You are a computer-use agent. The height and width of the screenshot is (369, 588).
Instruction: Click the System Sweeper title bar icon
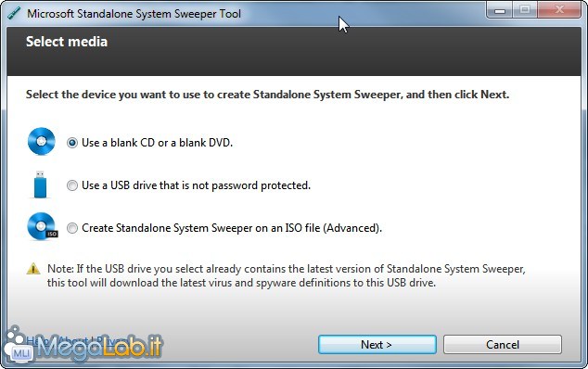pos(14,14)
